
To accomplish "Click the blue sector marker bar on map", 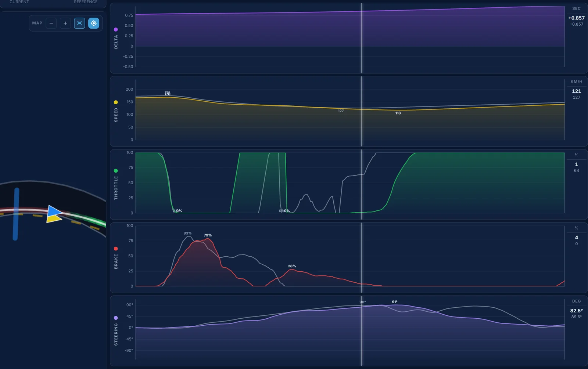I will 16,214.
